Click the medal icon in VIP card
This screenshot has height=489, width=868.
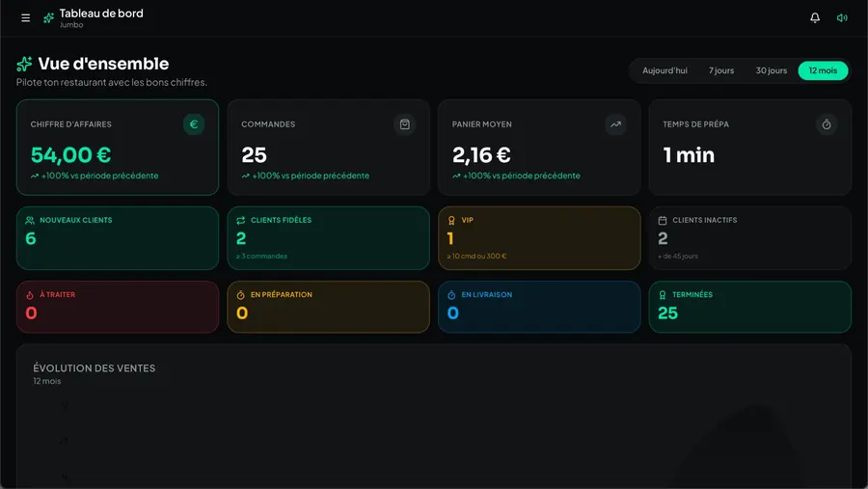(451, 221)
